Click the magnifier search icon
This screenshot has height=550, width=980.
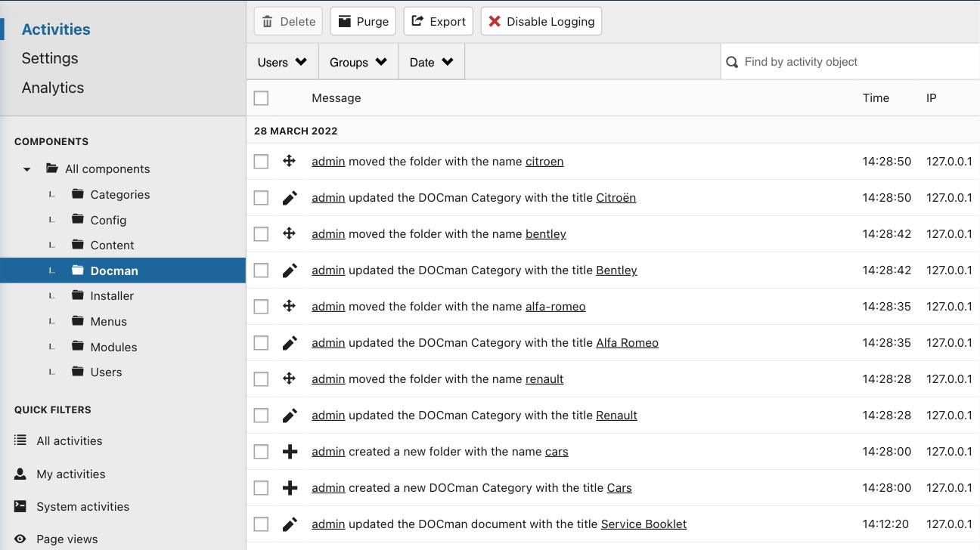pos(732,62)
